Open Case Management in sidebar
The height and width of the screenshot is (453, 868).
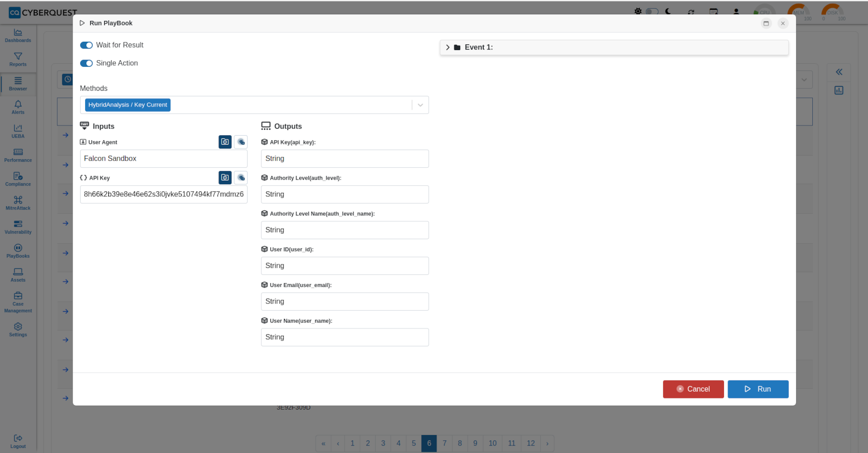click(x=18, y=303)
